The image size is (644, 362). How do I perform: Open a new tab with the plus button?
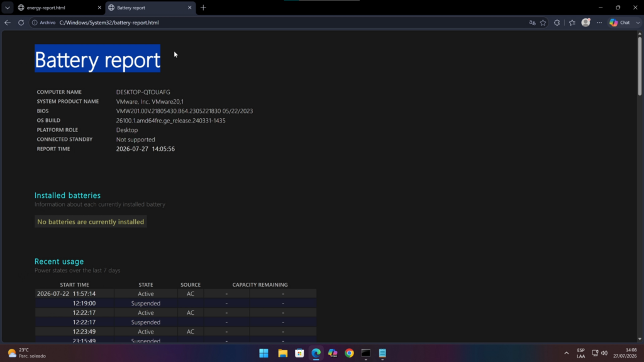pos(203,8)
